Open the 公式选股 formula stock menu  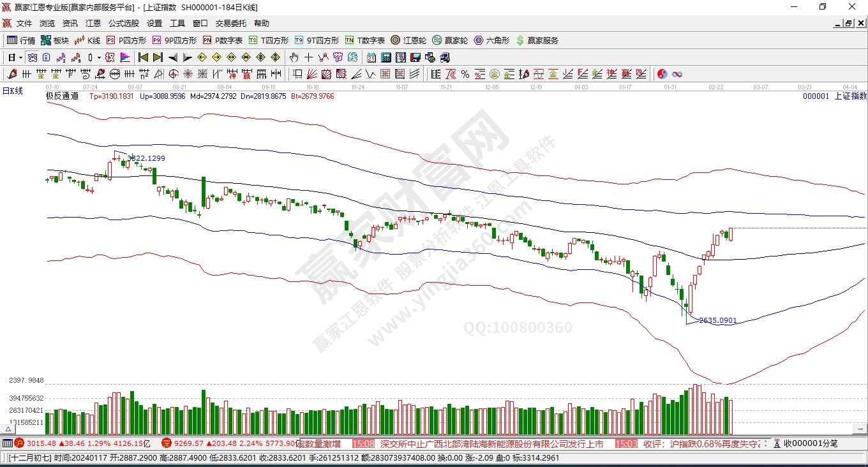(x=123, y=23)
